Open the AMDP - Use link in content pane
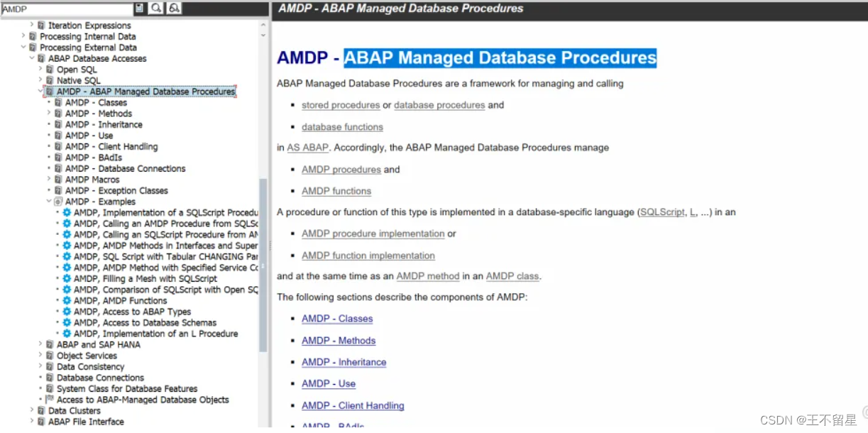Image resolution: width=868 pixels, height=433 pixels. (329, 383)
